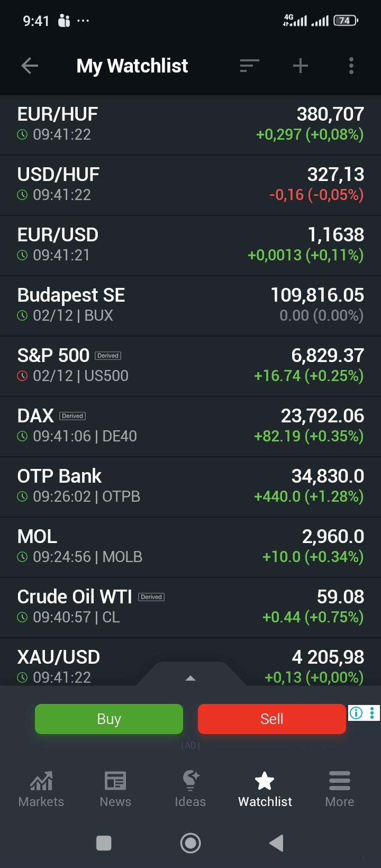Open the More menu tab
This screenshot has width=381, height=868.
(340, 789)
